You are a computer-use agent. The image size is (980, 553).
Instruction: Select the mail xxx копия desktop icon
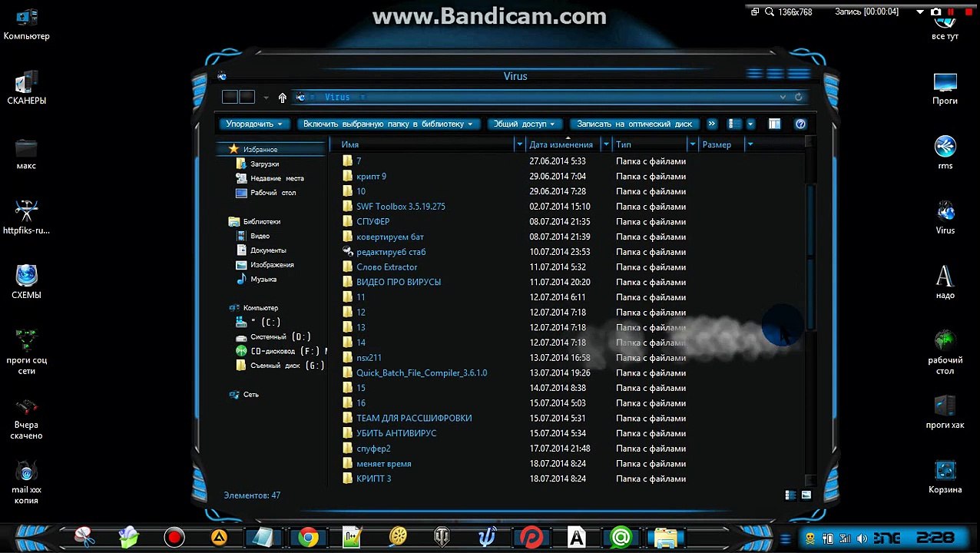tap(26, 483)
